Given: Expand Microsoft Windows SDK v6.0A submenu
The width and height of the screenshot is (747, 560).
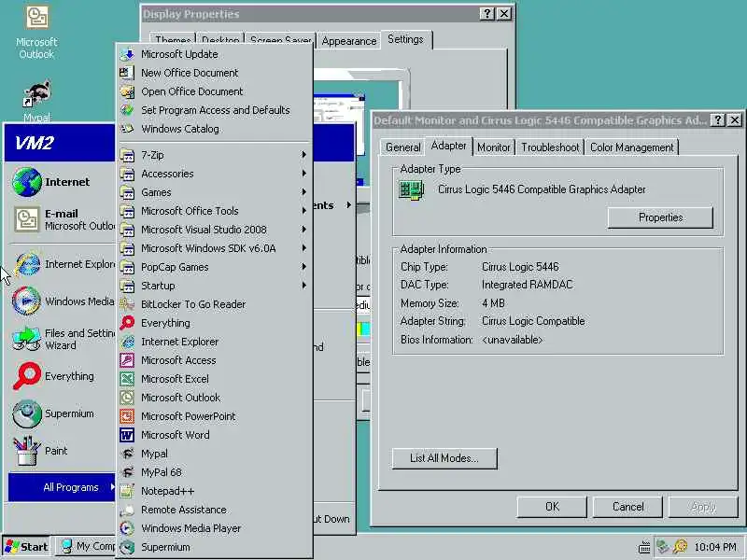Looking at the screenshot, I should point(215,248).
